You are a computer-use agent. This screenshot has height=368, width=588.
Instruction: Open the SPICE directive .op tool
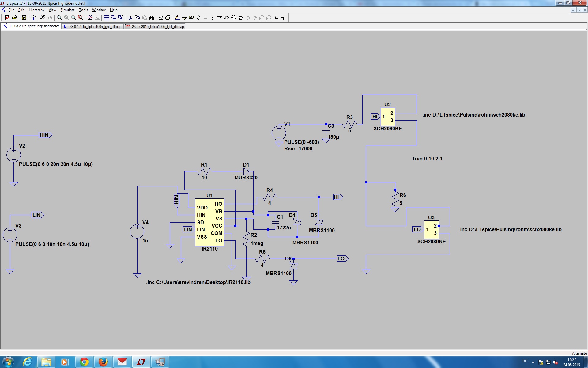283,18
